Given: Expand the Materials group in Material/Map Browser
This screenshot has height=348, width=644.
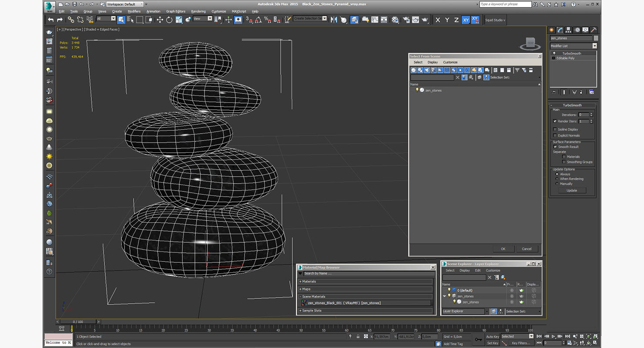Looking at the screenshot, I should [x=366, y=281].
